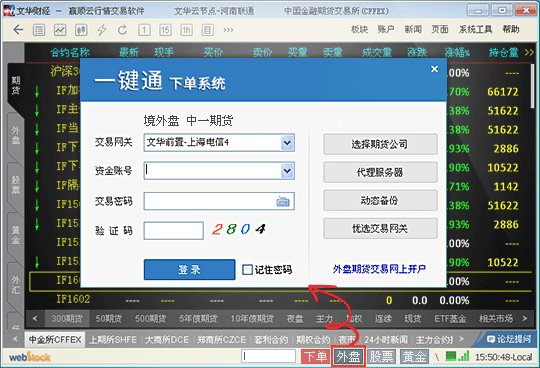Click the 动态备份 button

380,200
